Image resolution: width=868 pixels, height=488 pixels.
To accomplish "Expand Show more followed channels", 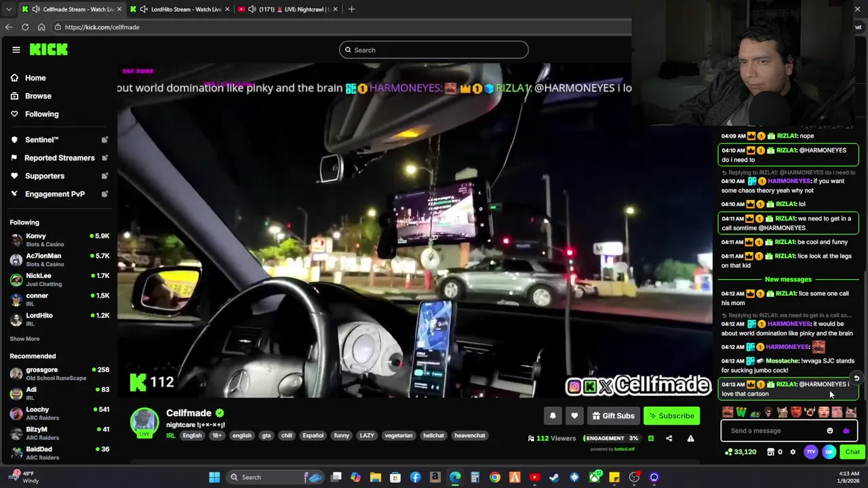I will click(x=24, y=339).
